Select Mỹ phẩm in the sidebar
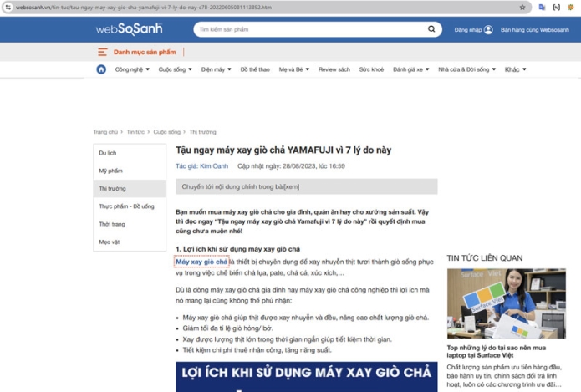This screenshot has width=581, height=392. click(130, 171)
